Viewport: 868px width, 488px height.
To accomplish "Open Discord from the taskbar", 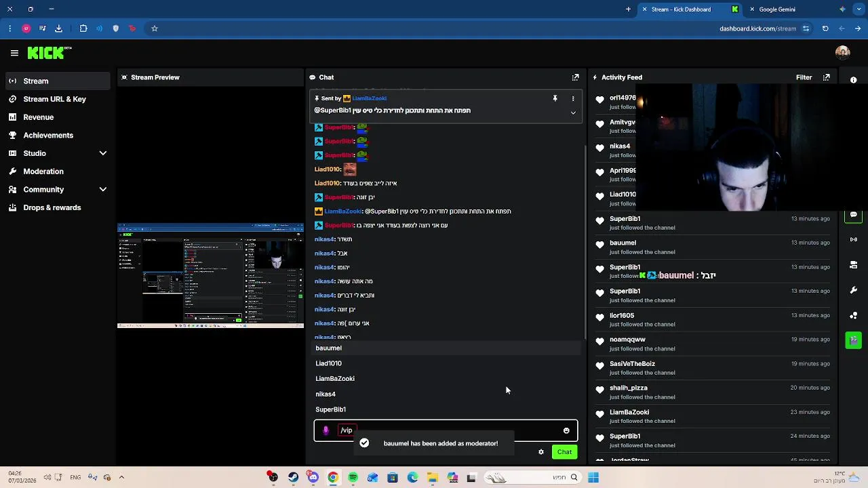I will (313, 478).
